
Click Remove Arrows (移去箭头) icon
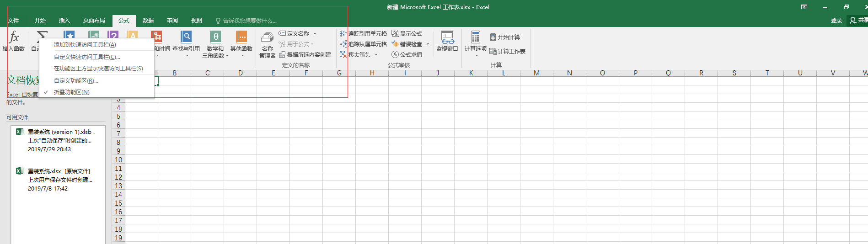point(343,54)
